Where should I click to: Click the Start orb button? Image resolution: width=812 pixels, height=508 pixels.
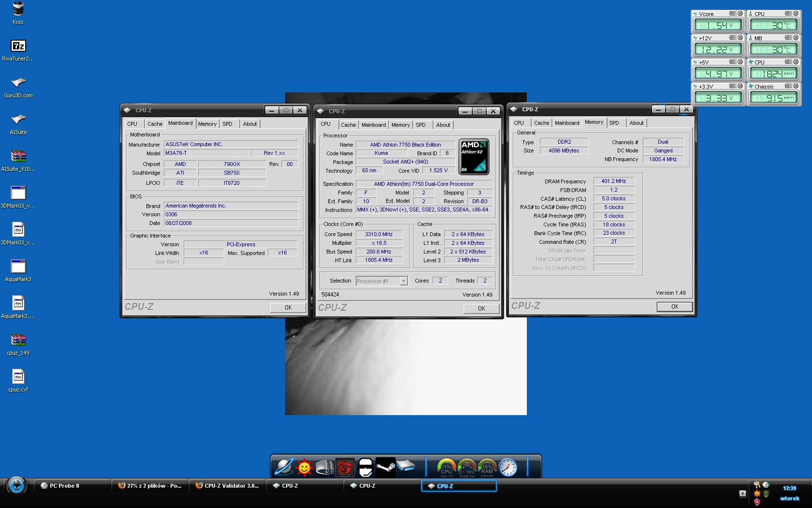[16, 485]
